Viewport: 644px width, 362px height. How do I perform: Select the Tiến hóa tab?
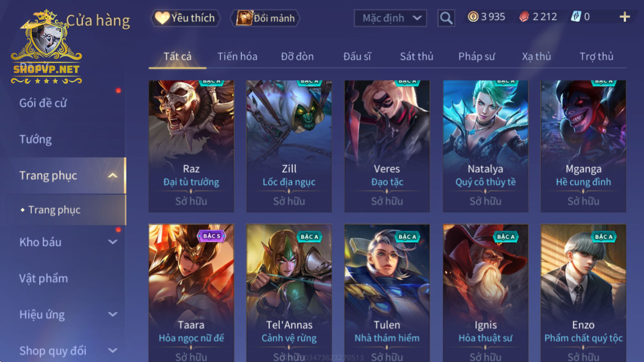click(x=237, y=56)
